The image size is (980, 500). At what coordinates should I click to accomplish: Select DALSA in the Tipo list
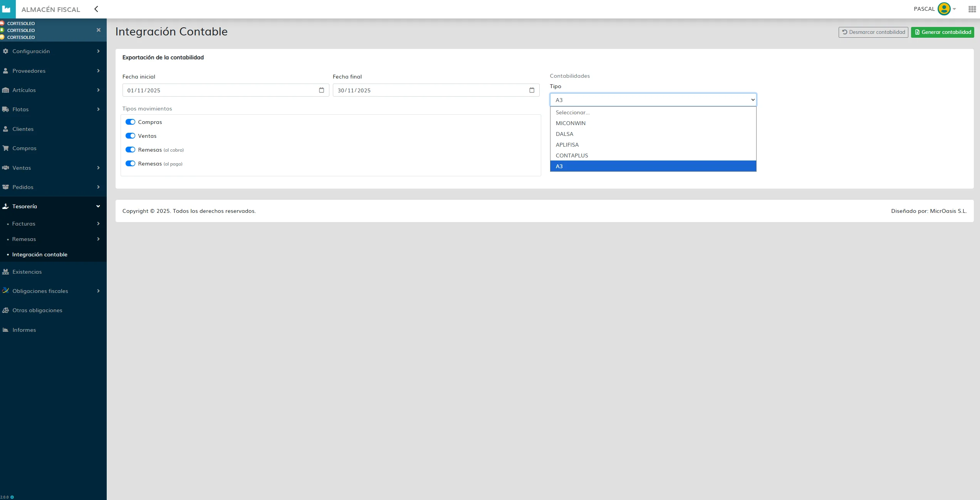[653, 134]
